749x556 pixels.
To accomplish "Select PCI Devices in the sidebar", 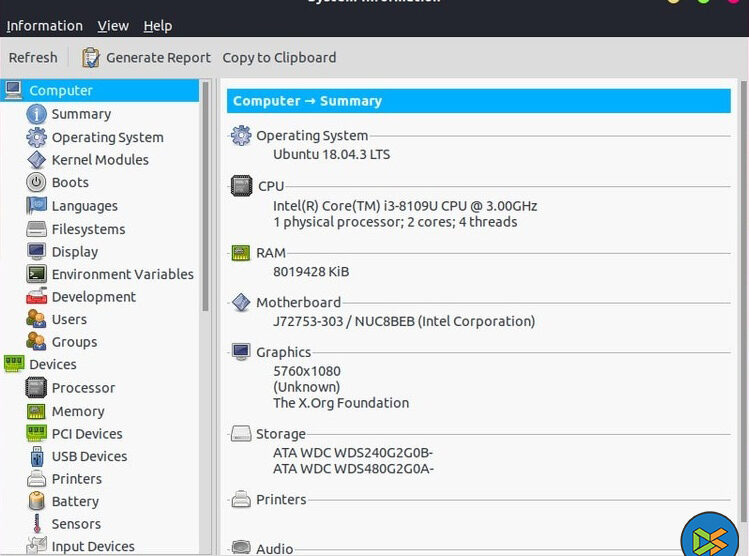I will 86,434.
